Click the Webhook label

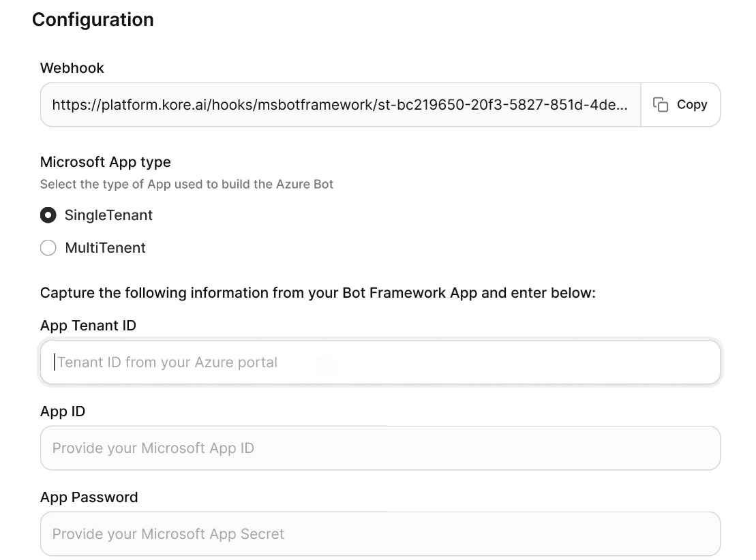(x=72, y=68)
